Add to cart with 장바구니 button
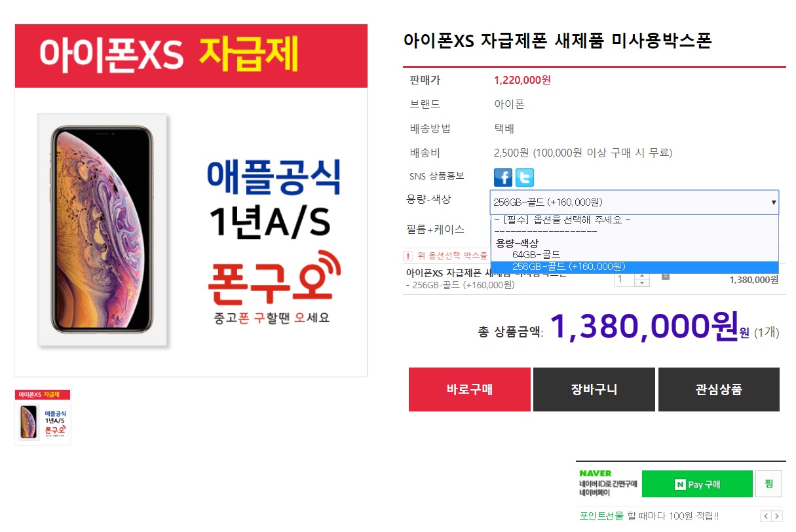This screenshot has width=796, height=532. coord(594,390)
